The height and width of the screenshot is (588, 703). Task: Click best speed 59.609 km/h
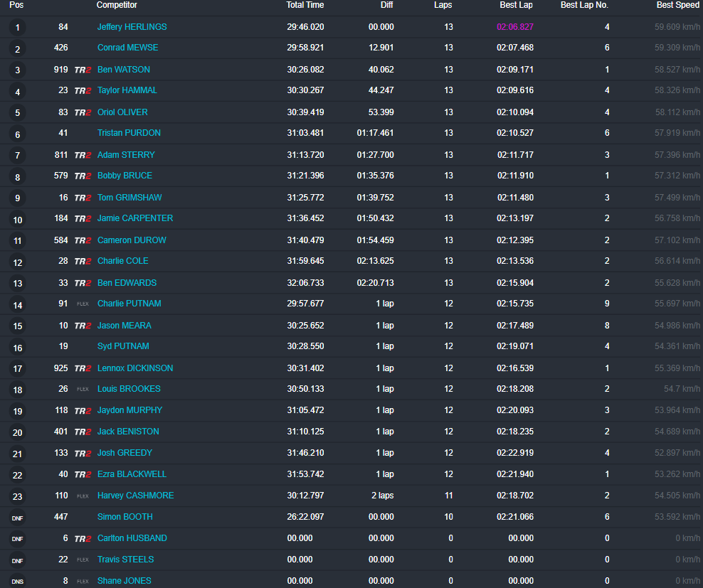click(677, 27)
